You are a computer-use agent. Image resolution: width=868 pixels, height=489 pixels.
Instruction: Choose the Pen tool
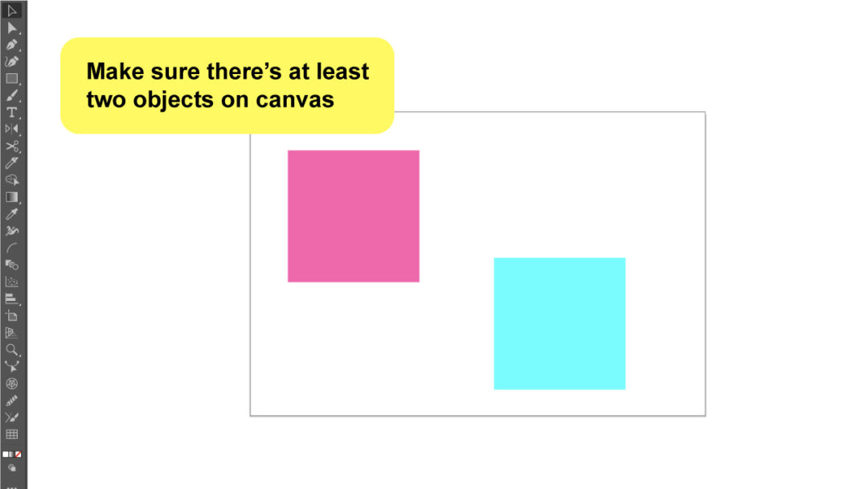pyautogui.click(x=11, y=45)
